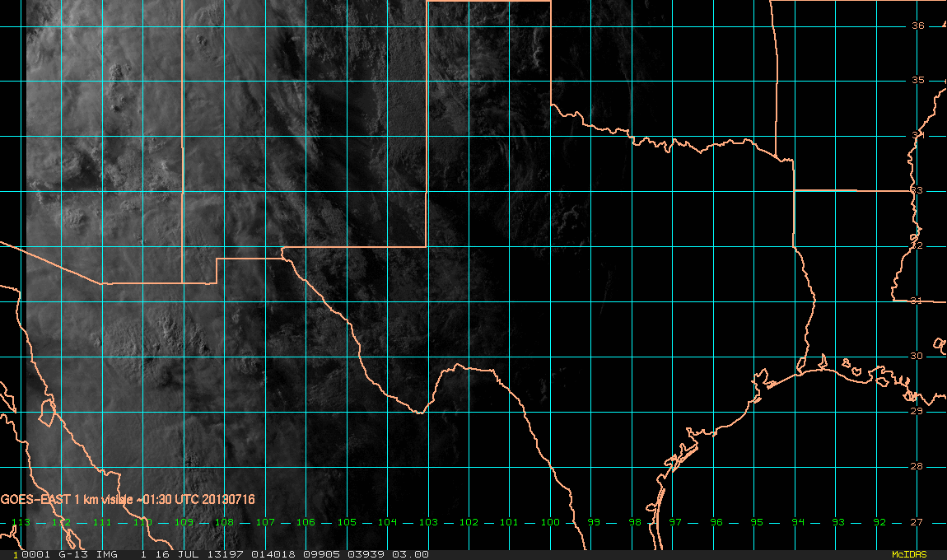The image size is (947, 560).
Task: Click latitude label 35
Action: (x=917, y=81)
